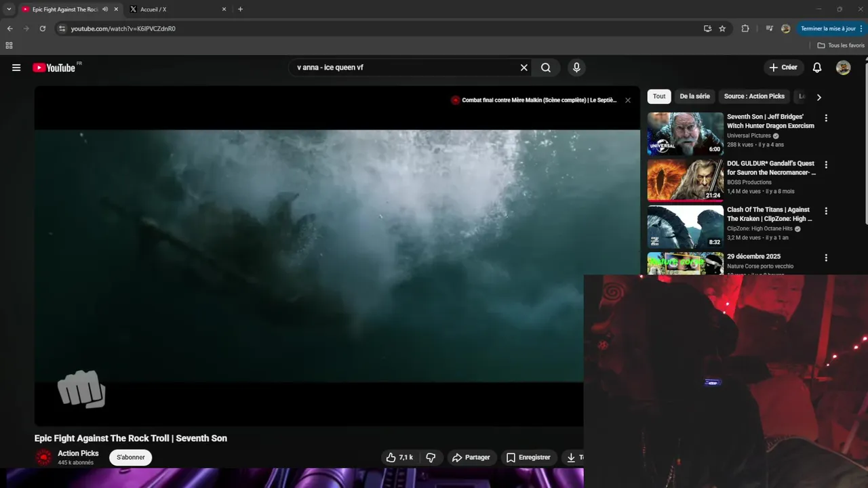View site information icon in address bar
The height and width of the screenshot is (488, 868).
click(x=62, y=28)
